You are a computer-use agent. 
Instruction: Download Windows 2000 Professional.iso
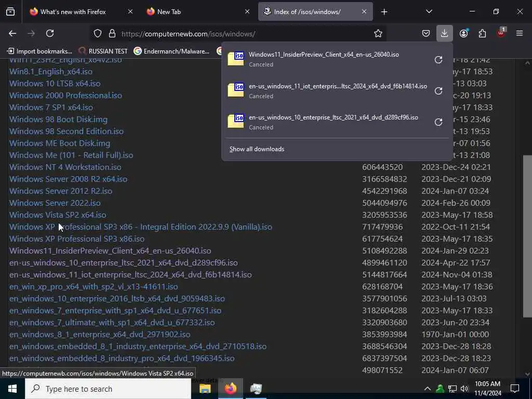pyautogui.click(x=65, y=96)
